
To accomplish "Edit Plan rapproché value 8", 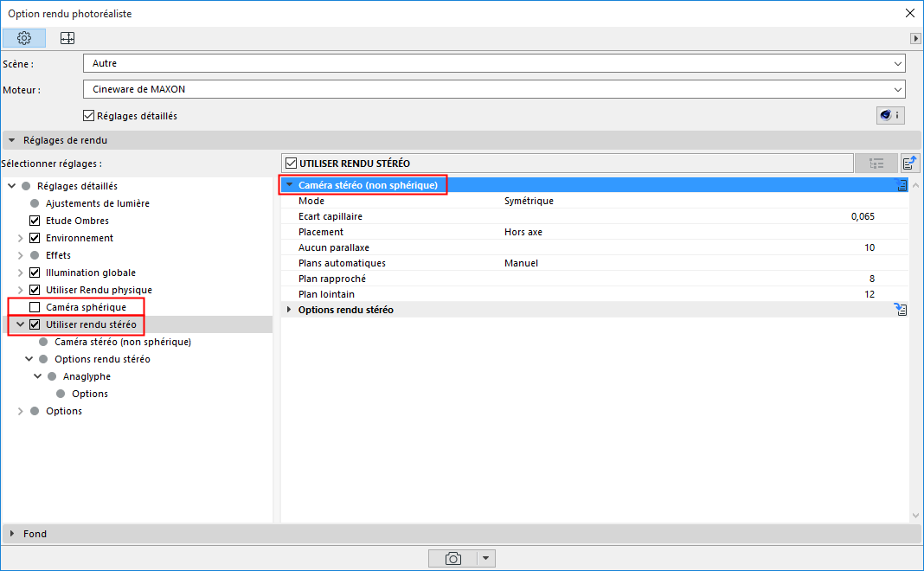I will coord(871,279).
